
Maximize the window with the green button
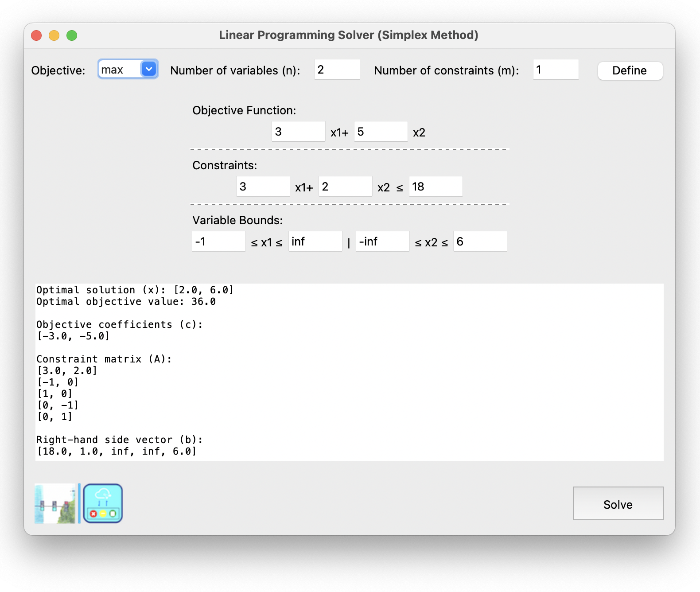(x=72, y=35)
